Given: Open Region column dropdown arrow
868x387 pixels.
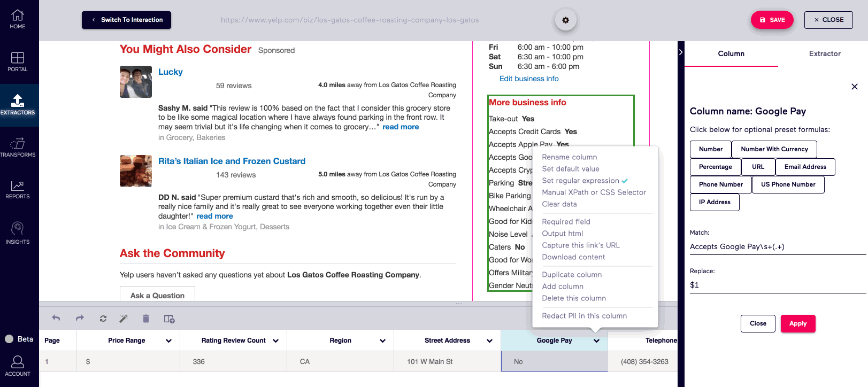Looking at the screenshot, I should pyautogui.click(x=383, y=340).
